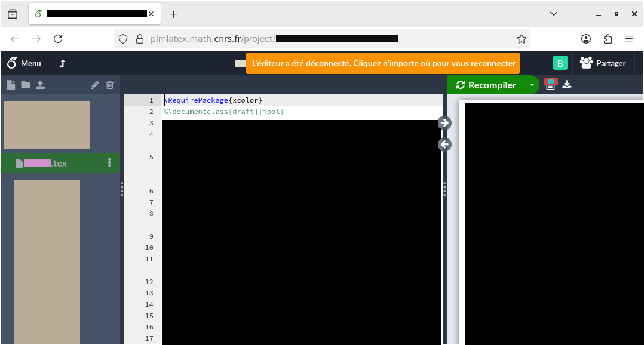644x345 pixels.
Task: Click the Recompile button
Action: tap(486, 85)
